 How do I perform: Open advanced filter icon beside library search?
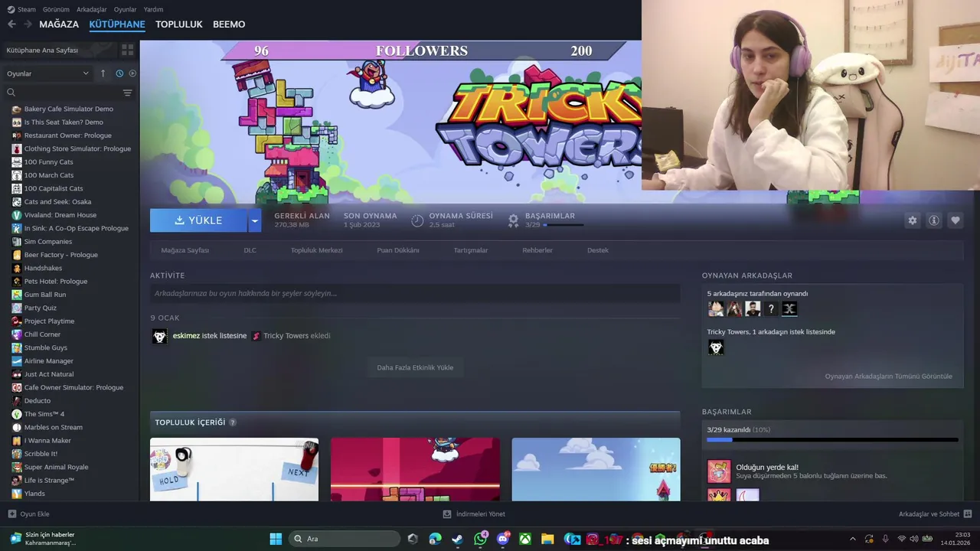(127, 93)
